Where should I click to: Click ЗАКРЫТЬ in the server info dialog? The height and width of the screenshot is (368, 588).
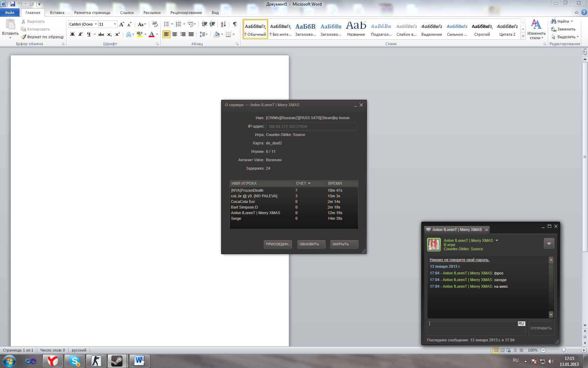344,244
